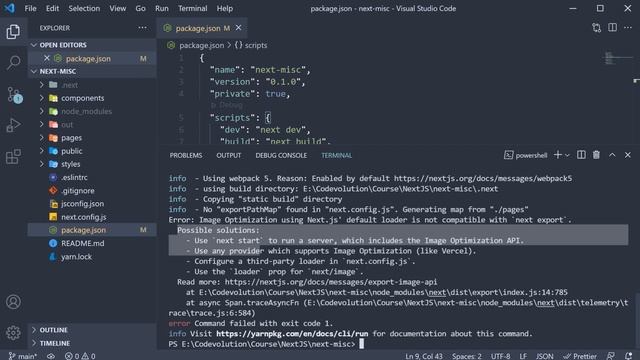
Task: Open the Terminal menu
Action: point(193,8)
